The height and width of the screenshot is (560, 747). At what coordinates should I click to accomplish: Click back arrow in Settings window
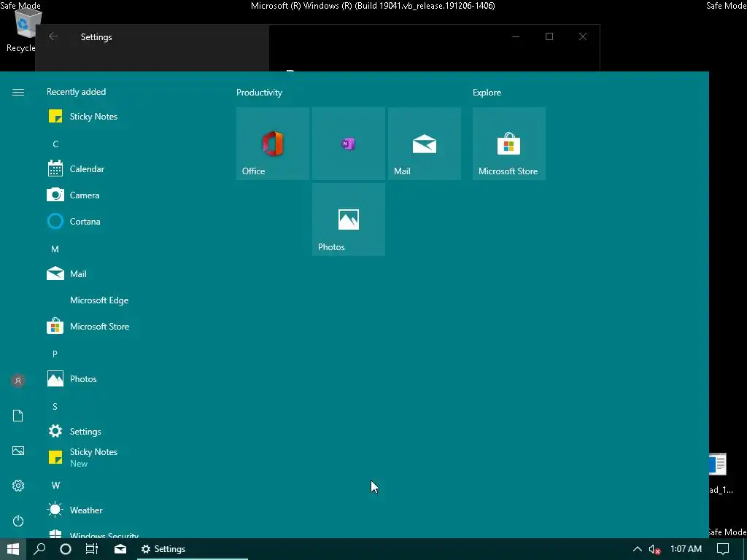53,36
